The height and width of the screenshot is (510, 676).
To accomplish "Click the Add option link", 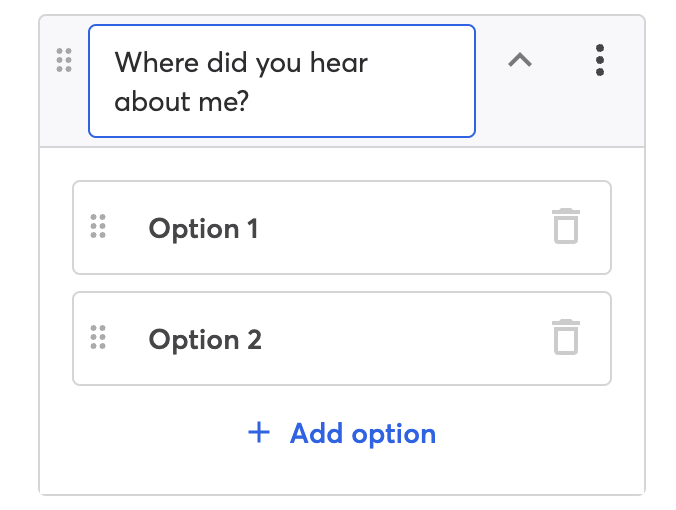I will pyautogui.click(x=342, y=433).
